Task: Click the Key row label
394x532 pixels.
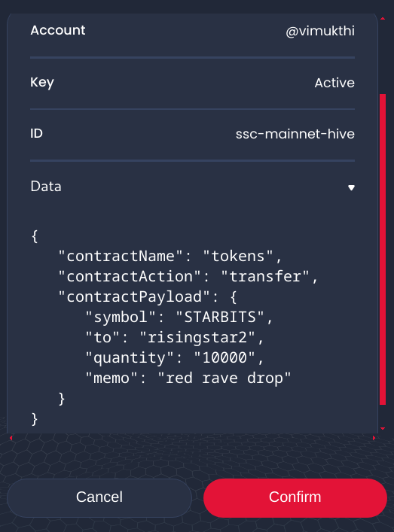Action: click(x=42, y=83)
